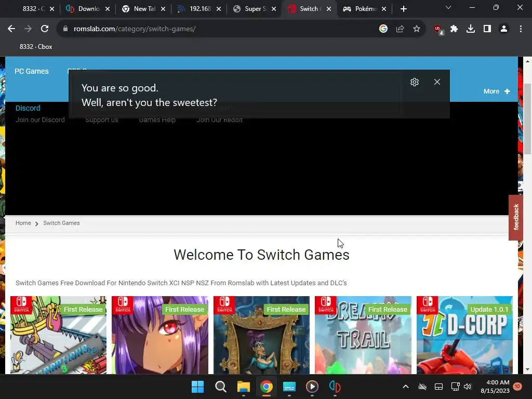
Task: Close the Switch games tab
Action: point(329,9)
